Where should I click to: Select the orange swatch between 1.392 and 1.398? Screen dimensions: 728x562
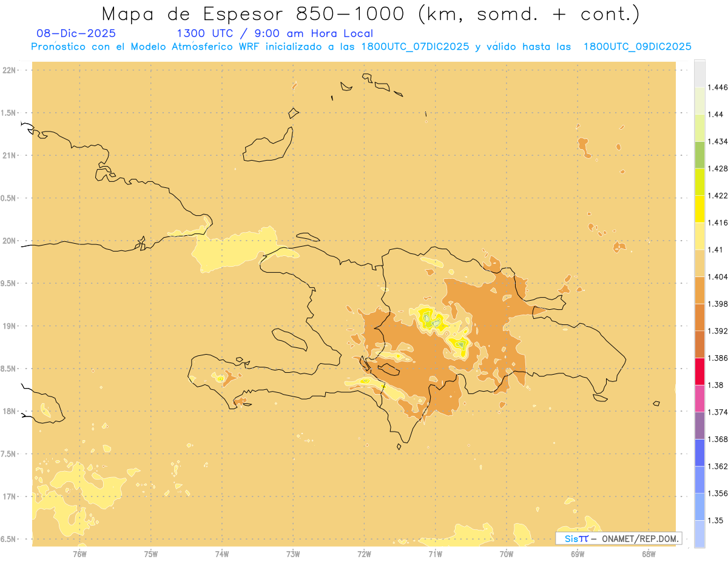point(699,317)
